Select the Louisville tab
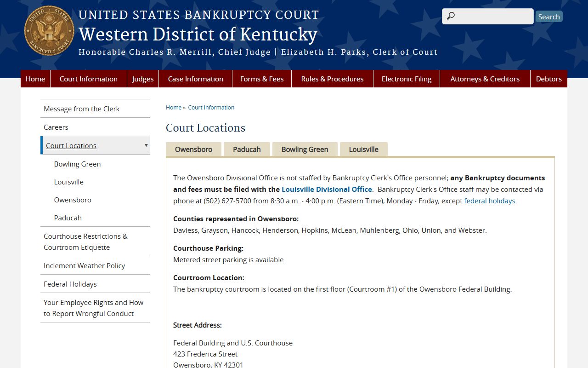 [x=363, y=149]
